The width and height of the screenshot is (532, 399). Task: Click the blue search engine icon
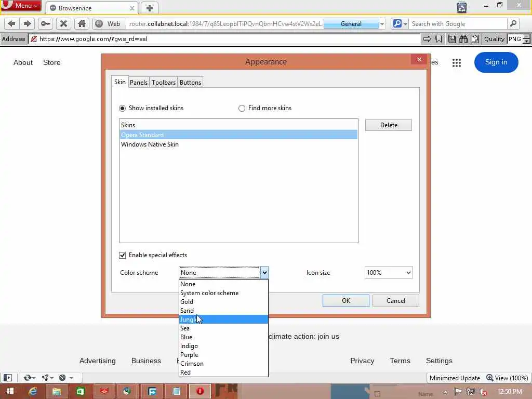tap(397, 24)
